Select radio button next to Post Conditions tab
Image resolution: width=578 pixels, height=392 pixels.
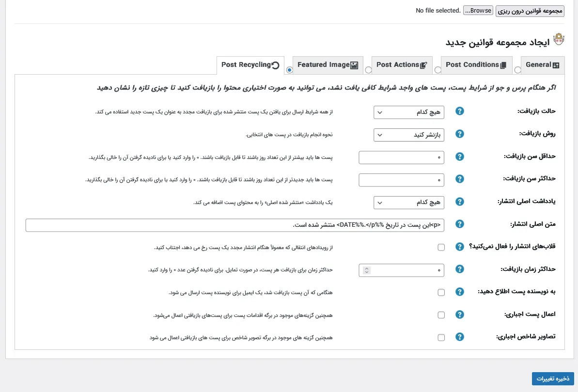pyautogui.click(x=437, y=70)
